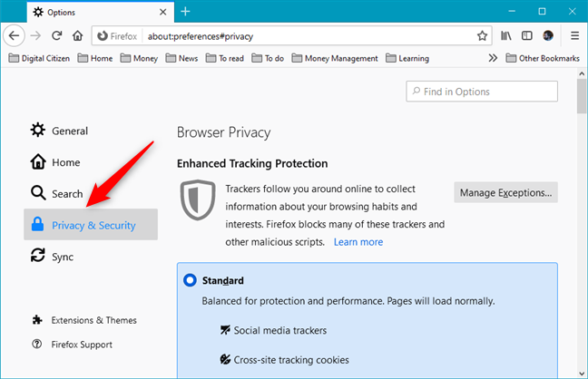The height and width of the screenshot is (379, 588).
Task: Click the Find in Options search field
Action: pyautogui.click(x=482, y=91)
